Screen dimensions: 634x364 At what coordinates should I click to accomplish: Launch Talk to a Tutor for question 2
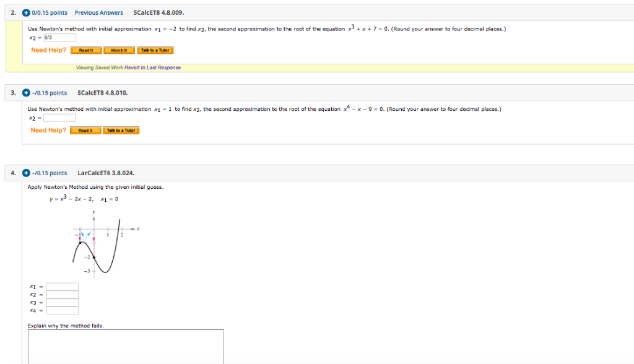155,50
